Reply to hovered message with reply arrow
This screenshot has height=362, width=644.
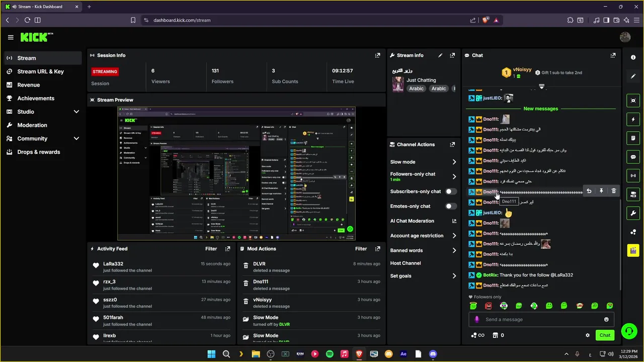coord(589,191)
